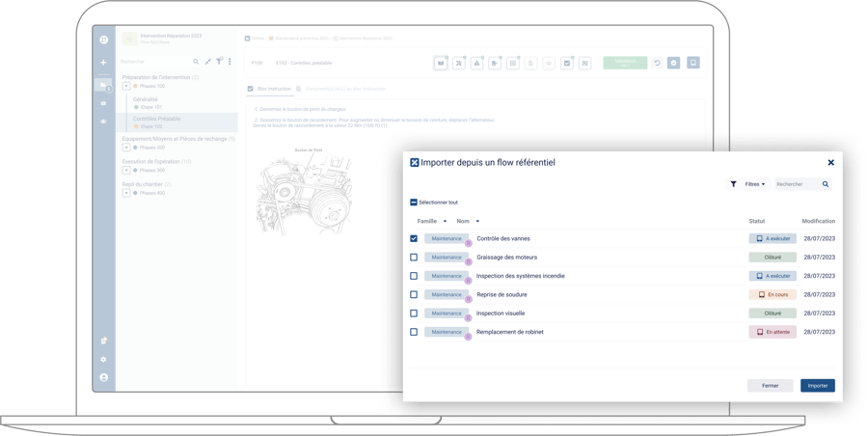Click the En cours status badge
868x436 pixels.
tap(773, 295)
